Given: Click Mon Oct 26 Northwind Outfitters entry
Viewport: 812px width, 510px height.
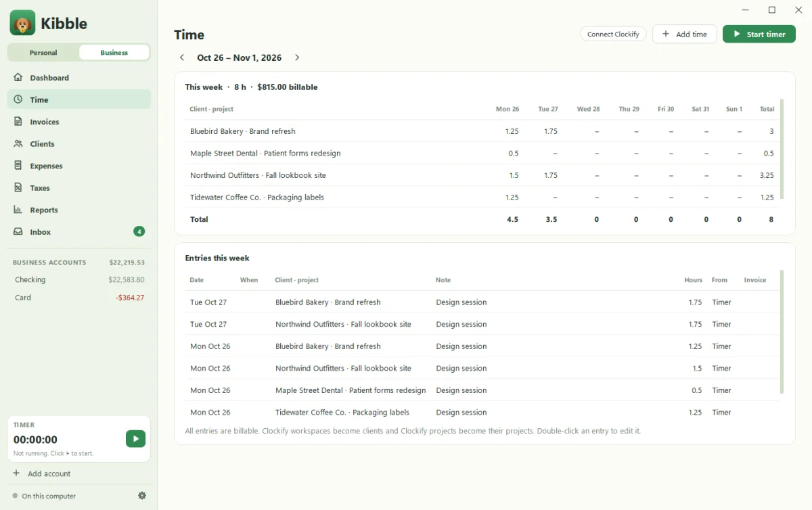Looking at the screenshot, I should pos(482,368).
